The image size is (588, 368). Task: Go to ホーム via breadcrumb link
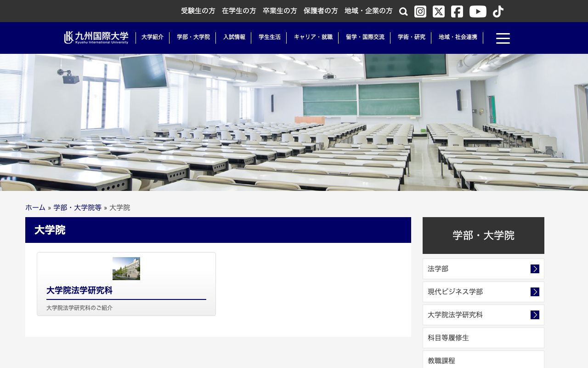click(35, 207)
